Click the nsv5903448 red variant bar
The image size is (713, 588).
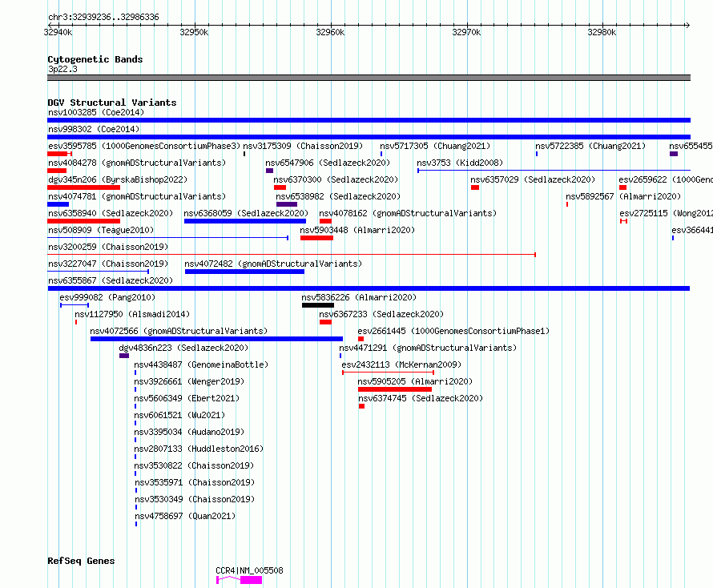click(x=317, y=238)
